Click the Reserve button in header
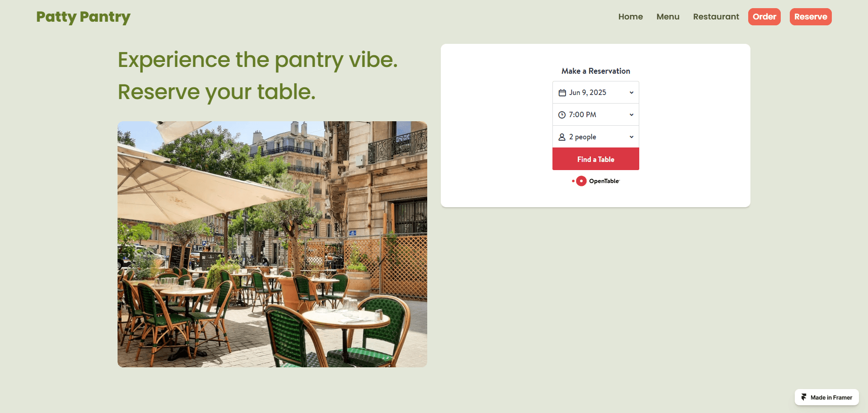 coord(811,17)
